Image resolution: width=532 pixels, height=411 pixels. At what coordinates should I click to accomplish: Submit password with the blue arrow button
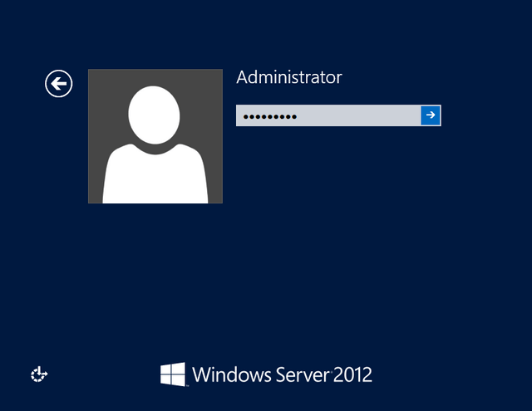tap(431, 115)
